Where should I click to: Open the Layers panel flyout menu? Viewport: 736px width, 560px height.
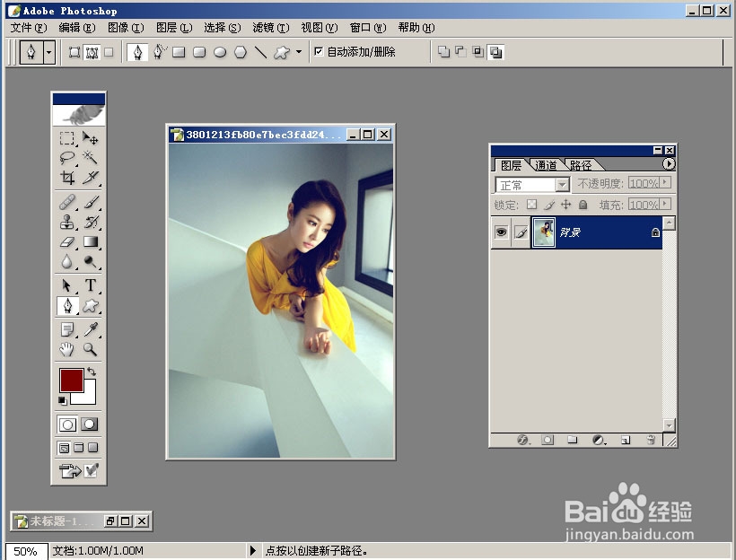669,163
